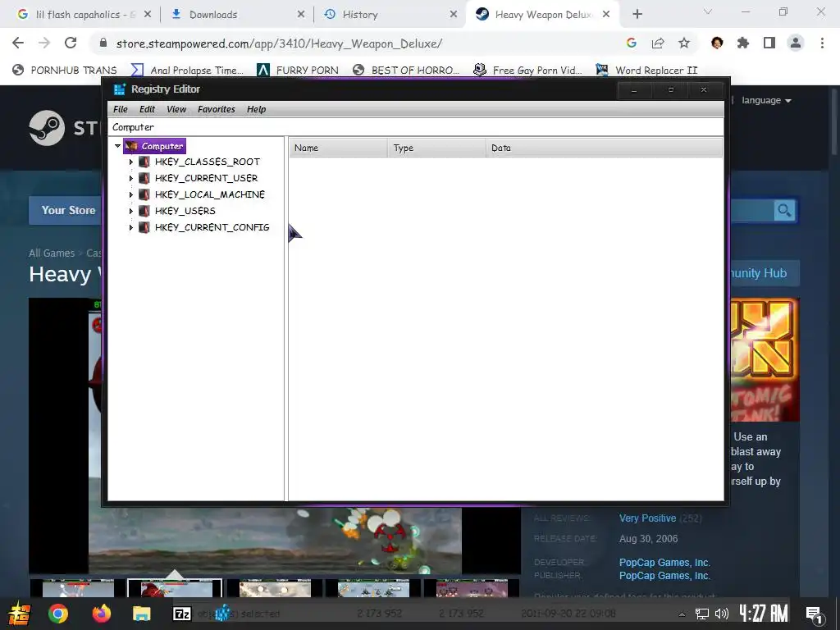The height and width of the screenshot is (630, 840).
Task: Go back in Chrome
Action: tap(18, 43)
